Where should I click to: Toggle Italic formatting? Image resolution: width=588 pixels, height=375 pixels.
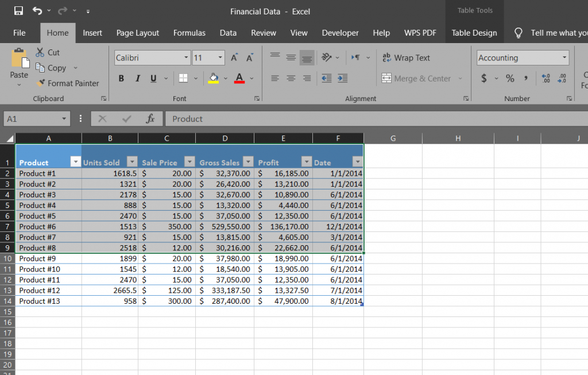coord(138,79)
